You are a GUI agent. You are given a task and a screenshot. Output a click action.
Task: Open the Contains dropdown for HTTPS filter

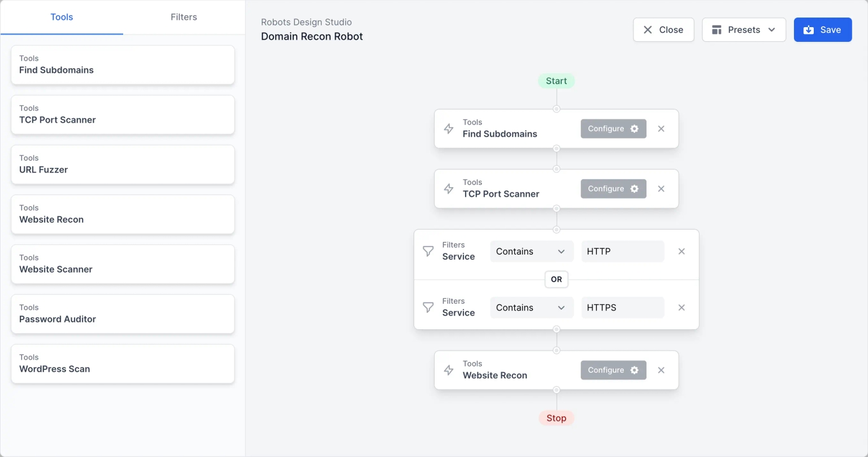pyautogui.click(x=531, y=308)
